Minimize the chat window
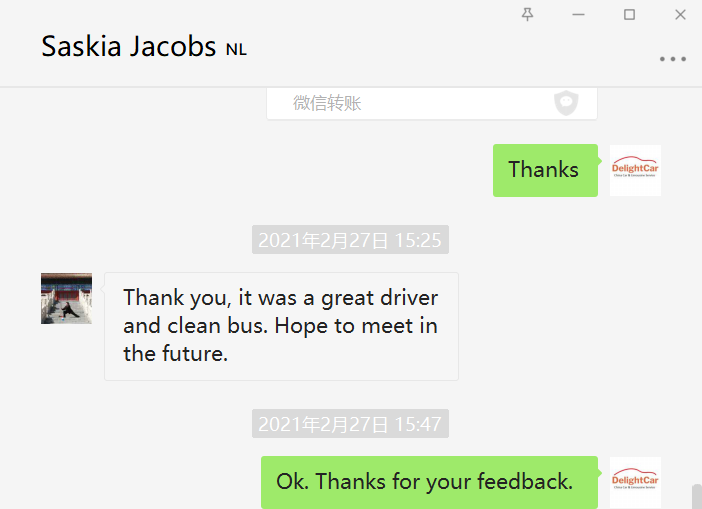The image size is (702, 509). click(x=578, y=14)
